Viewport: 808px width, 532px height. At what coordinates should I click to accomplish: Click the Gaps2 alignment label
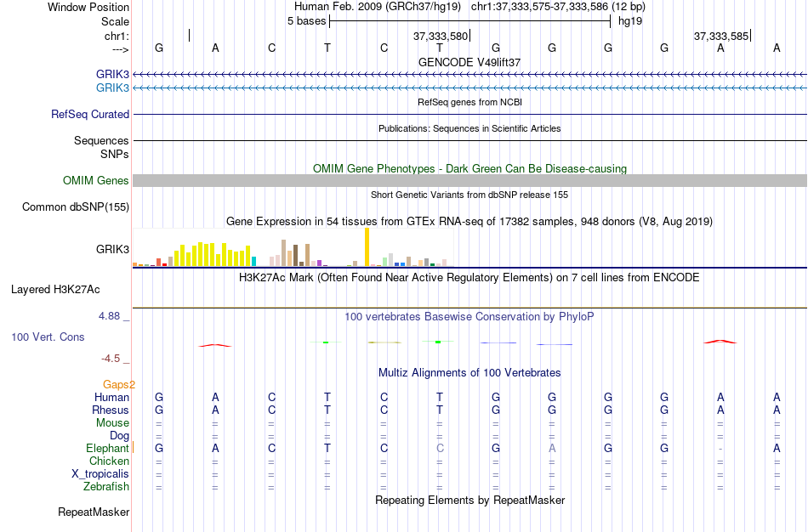(x=119, y=384)
